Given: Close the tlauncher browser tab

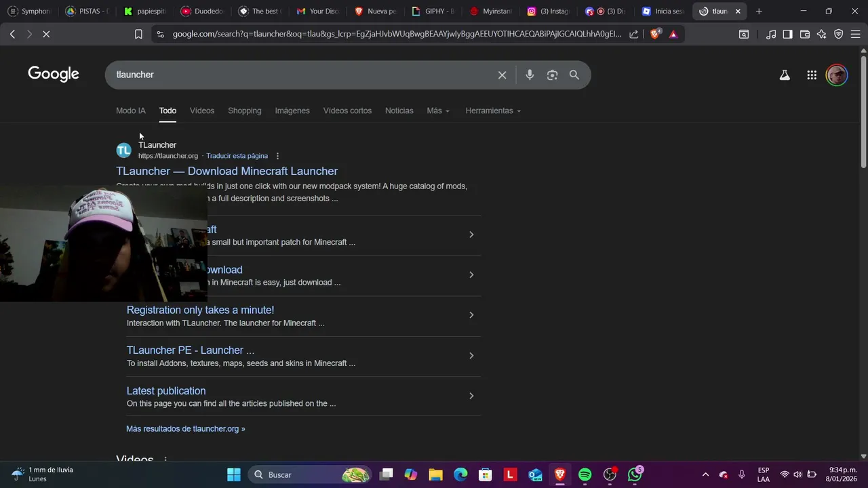Looking at the screenshot, I should [738, 11].
